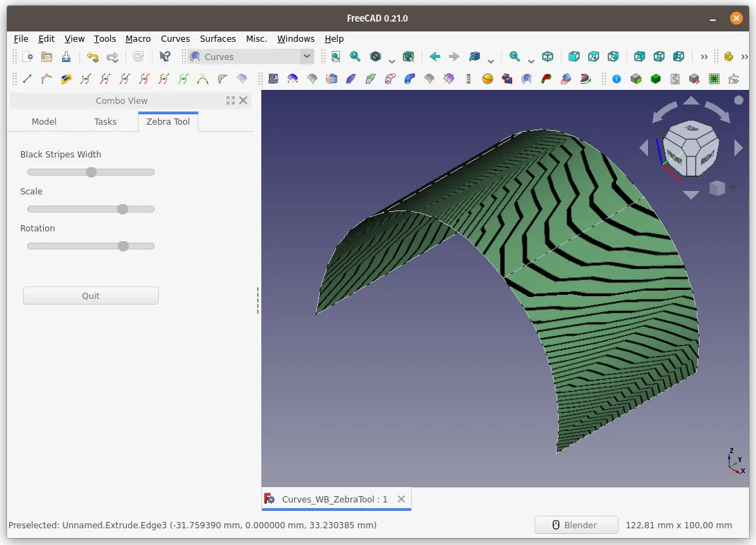Open the Windows menu
Viewport: 756px width, 545px height.
click(x=295, y=38)
